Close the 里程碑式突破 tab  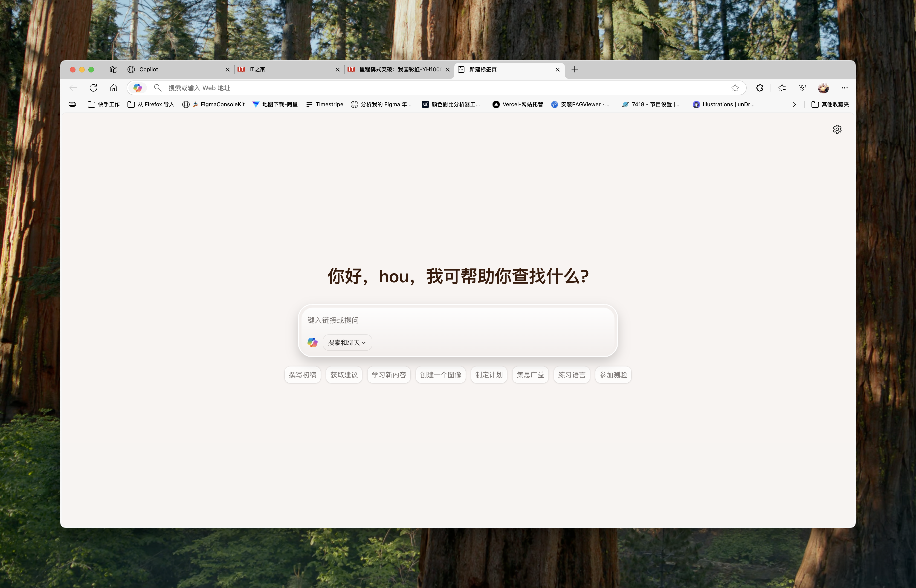pyautogui.click(x=447, y=69)
